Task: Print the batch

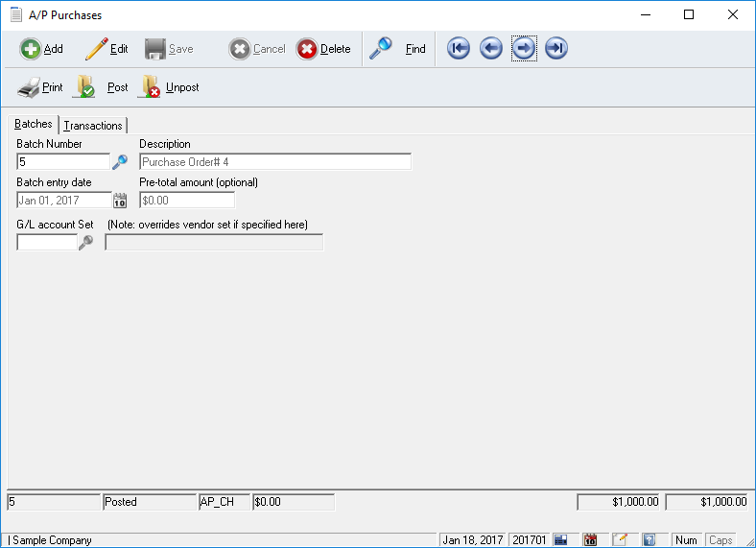Action: point(40,87)
